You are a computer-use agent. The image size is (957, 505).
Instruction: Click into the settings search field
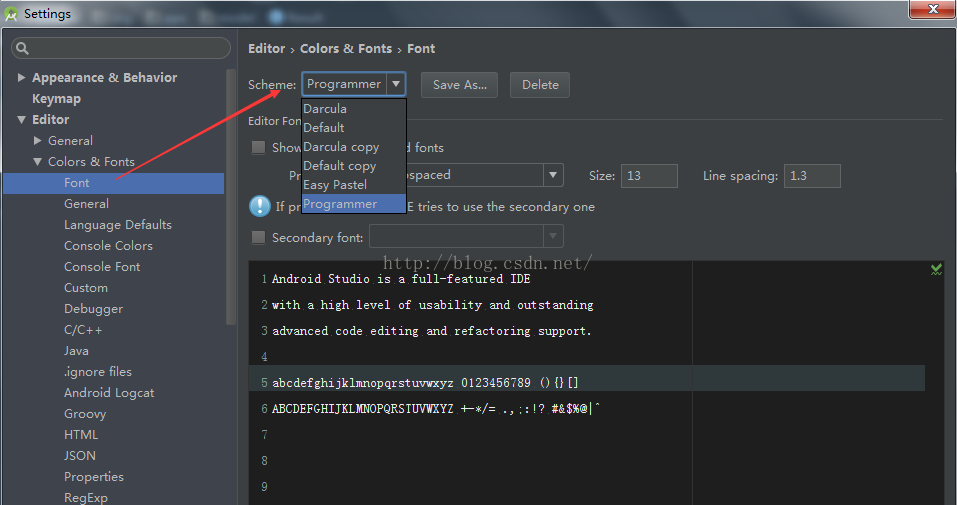coord(121,48)
